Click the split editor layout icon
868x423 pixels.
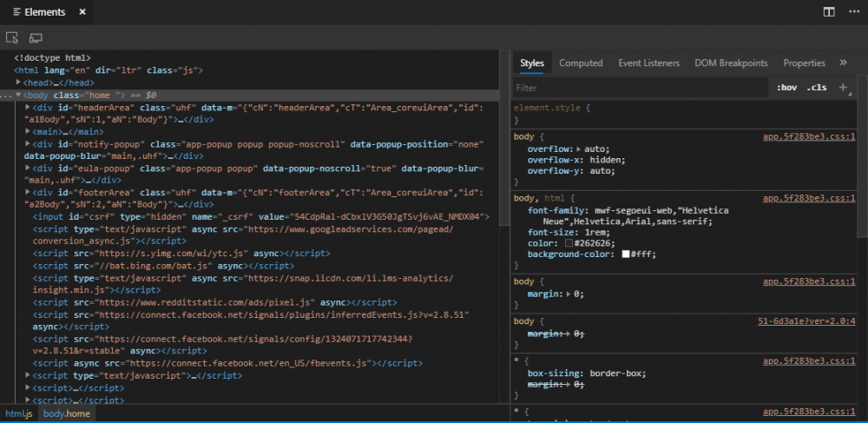(x=829, y=11)
